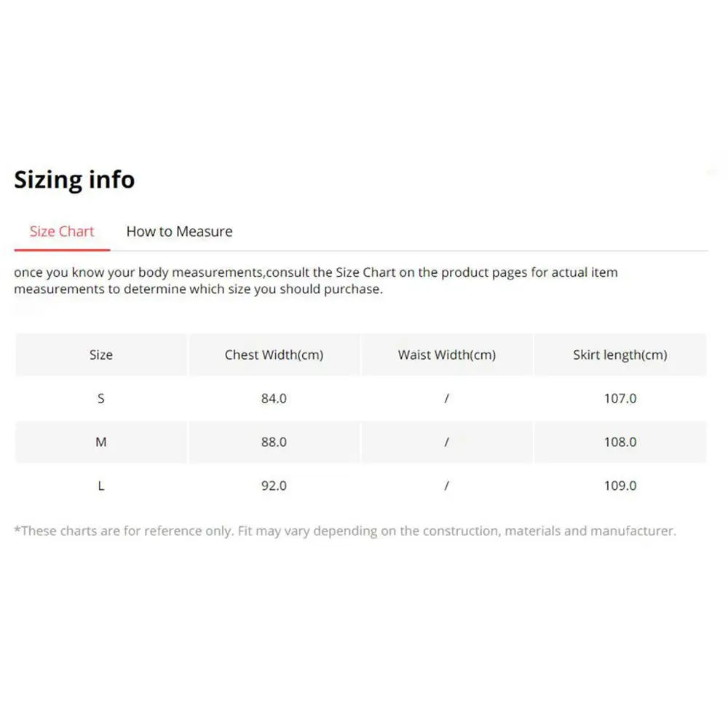The width and height of the screenshot is (728, 728).
Task: Select the Chest Width(cm) column header
Action: point(274,355)
